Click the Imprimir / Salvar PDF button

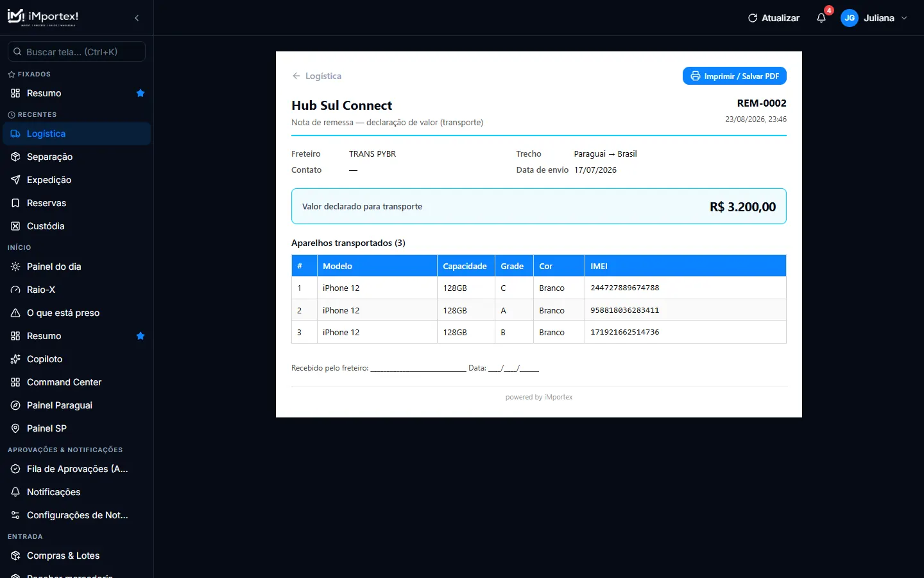click(735, 76)
